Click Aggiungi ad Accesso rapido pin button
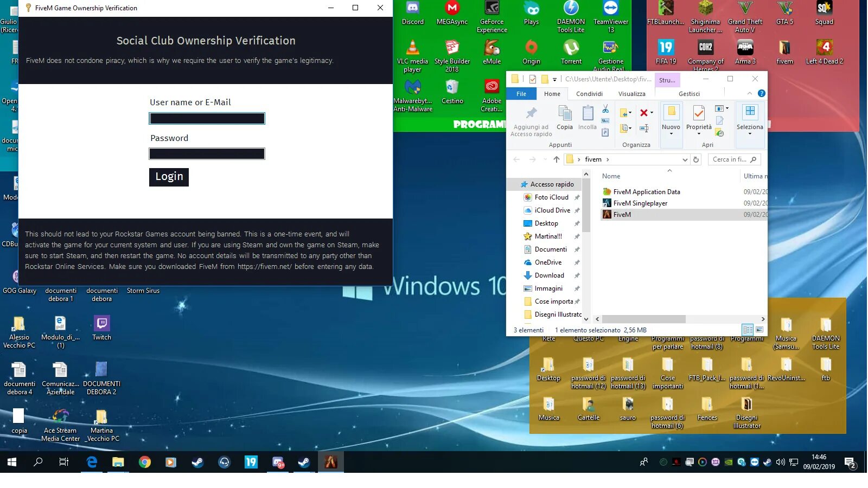 (x=531, y=121)
